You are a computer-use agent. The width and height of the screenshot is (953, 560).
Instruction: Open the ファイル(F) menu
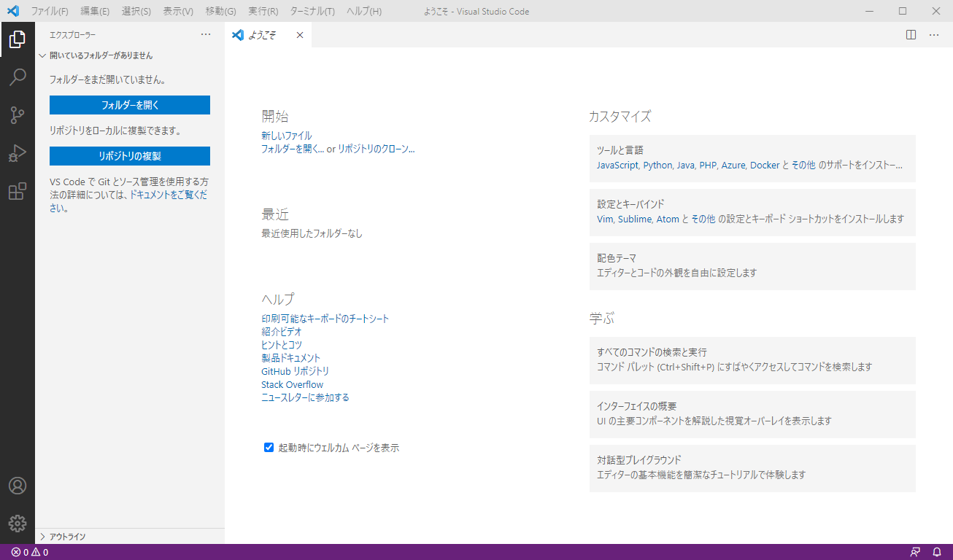(x=50, y=11)
